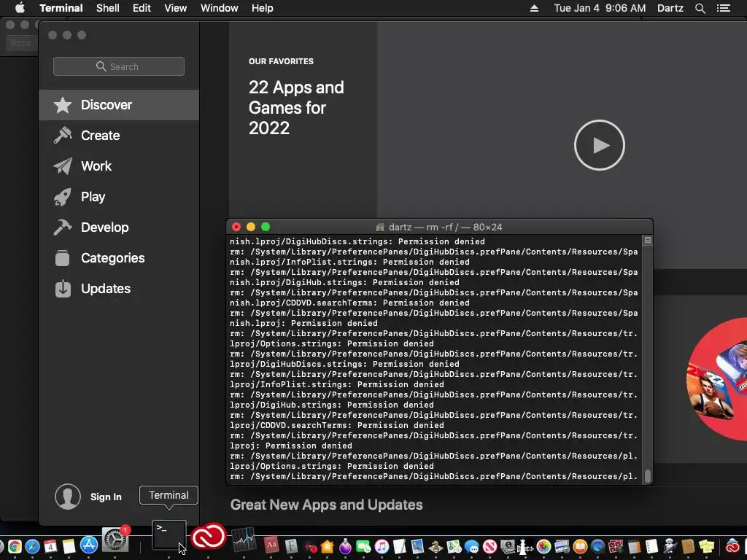The height and width of the screenshot is (560, 747).
Task: Open the Edit menu
Action: 142,8
